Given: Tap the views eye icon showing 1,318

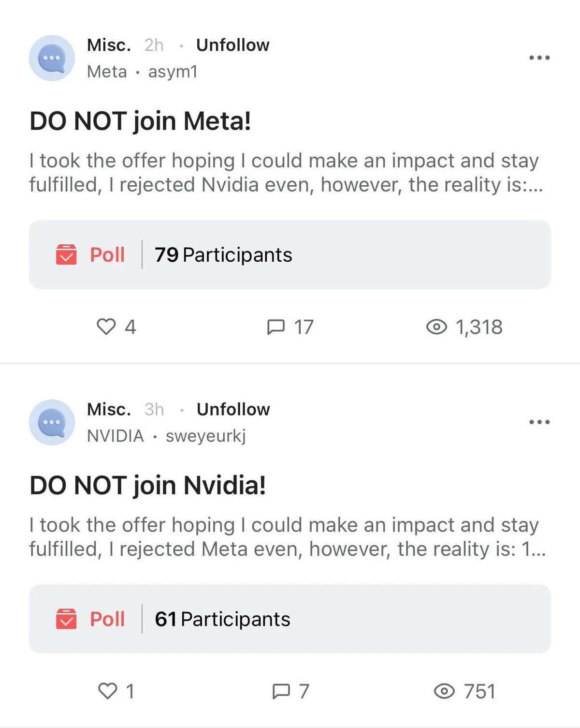Looking at the screenshot, I should [x=436, y=327].
